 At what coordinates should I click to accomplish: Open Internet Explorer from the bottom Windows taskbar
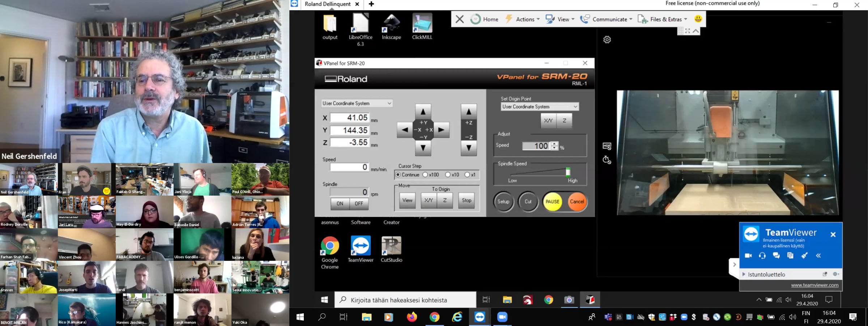pyautogui.click(x=457, y=317)
